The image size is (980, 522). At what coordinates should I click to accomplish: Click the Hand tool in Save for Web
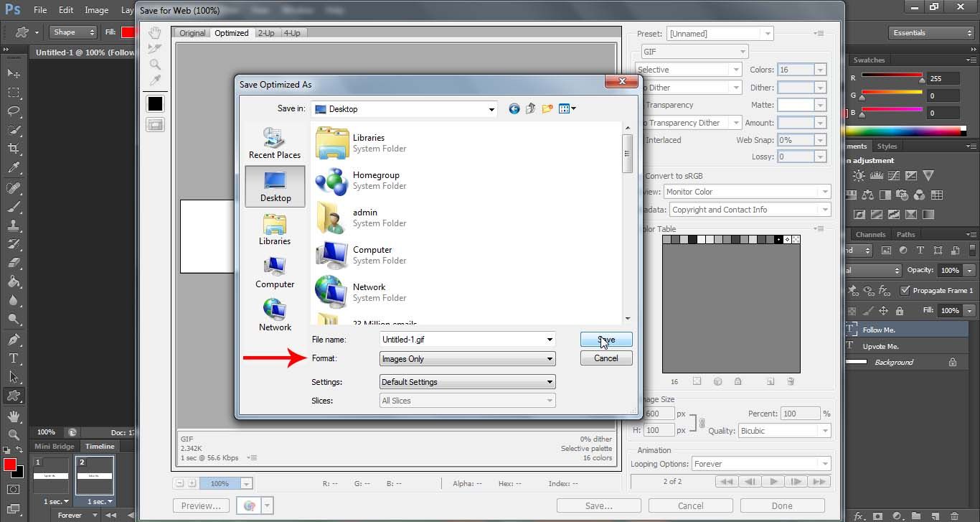click(155, 33)
